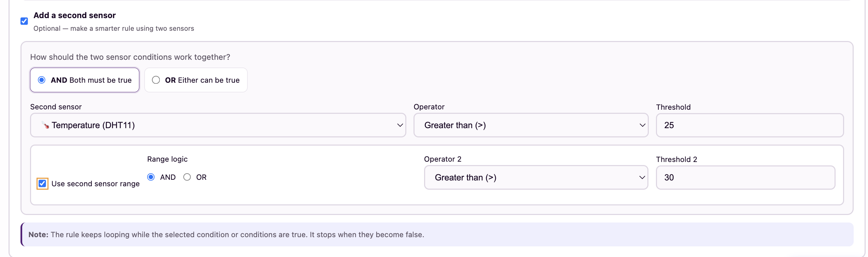Select OR under Range logic

point(187,177)
